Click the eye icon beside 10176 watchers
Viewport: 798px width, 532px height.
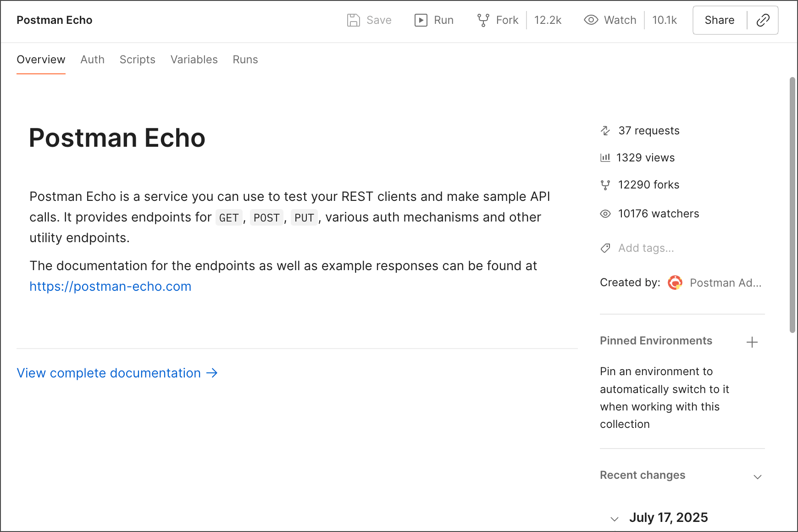pyautogui.click(x=605, y=214)
